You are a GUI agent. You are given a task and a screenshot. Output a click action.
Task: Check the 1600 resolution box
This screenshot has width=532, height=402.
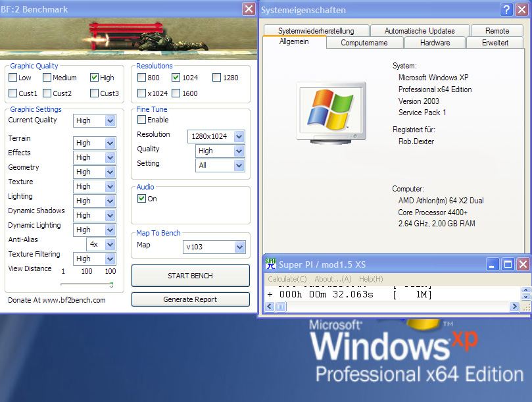(176, 93)
